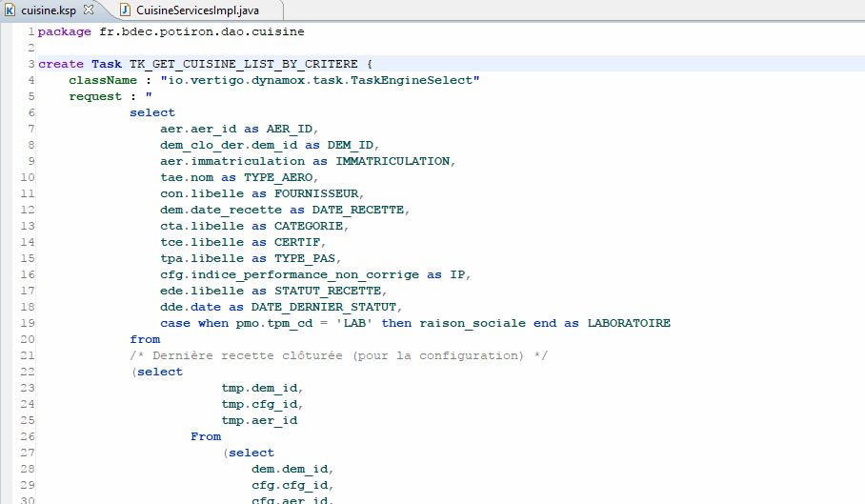
Task: Click the 'select' keyword on line 6
Action: pos(152,113)
